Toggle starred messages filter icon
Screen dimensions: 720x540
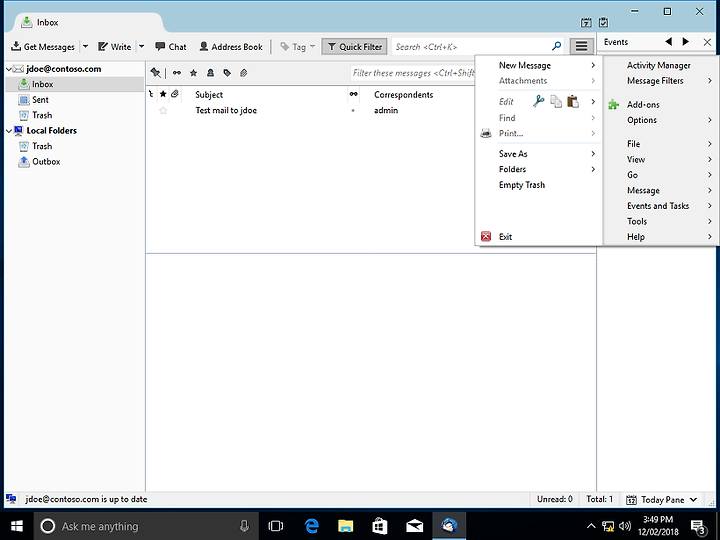[193, 73]
